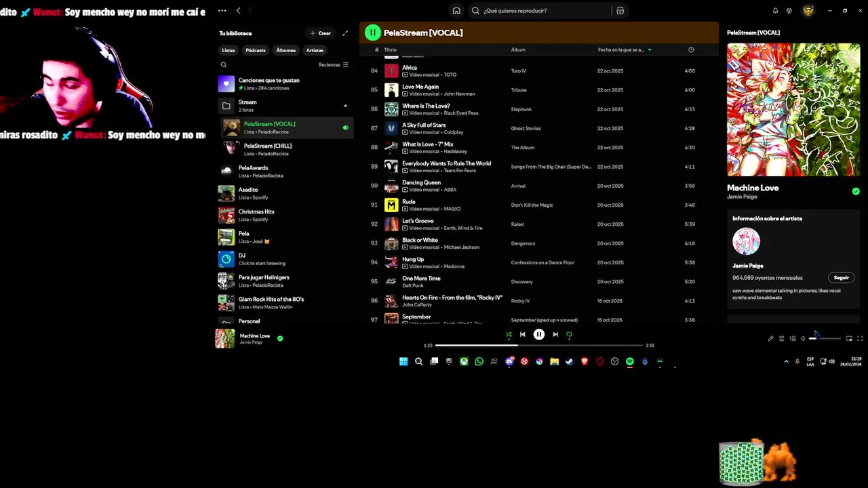Screen dimensions: 868x488
Task: Open OBS Studio from the taskbar
Action: click(614, 362)
